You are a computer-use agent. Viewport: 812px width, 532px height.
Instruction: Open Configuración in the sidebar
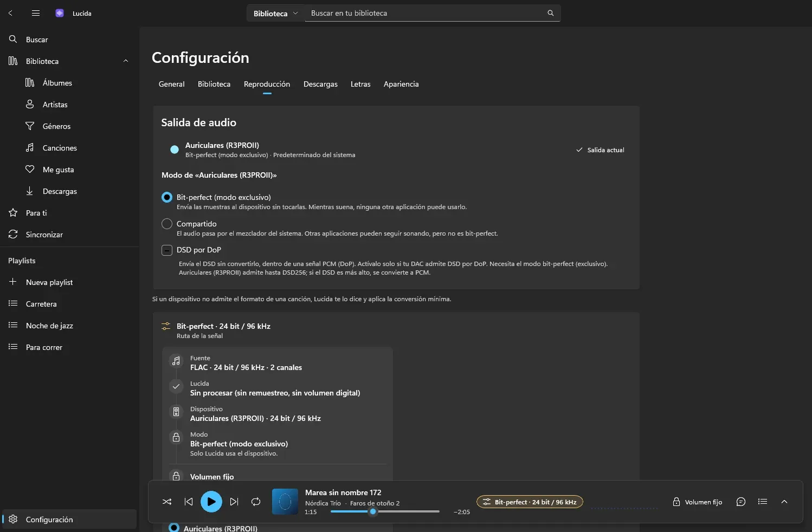coord(69,519)
